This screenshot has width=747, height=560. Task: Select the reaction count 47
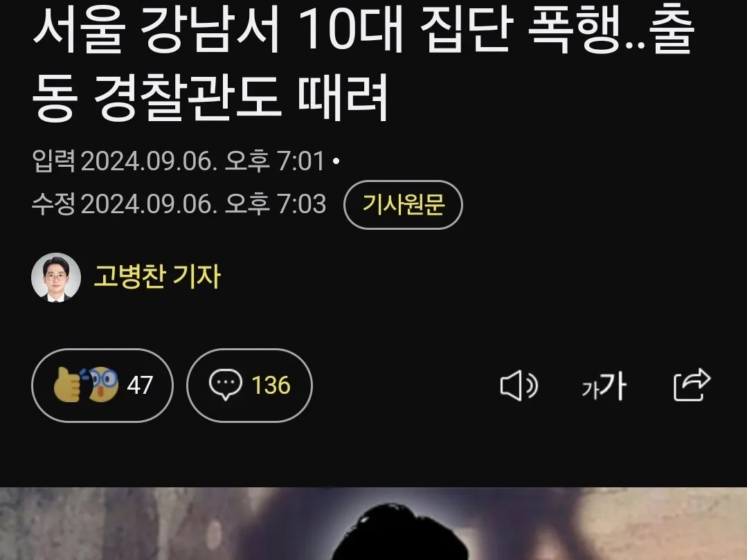(x=140, y=386)
